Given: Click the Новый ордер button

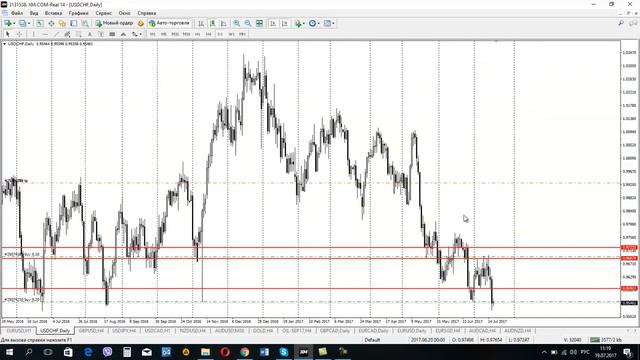Looking at the screenshot, I should [x=114, y=23].
